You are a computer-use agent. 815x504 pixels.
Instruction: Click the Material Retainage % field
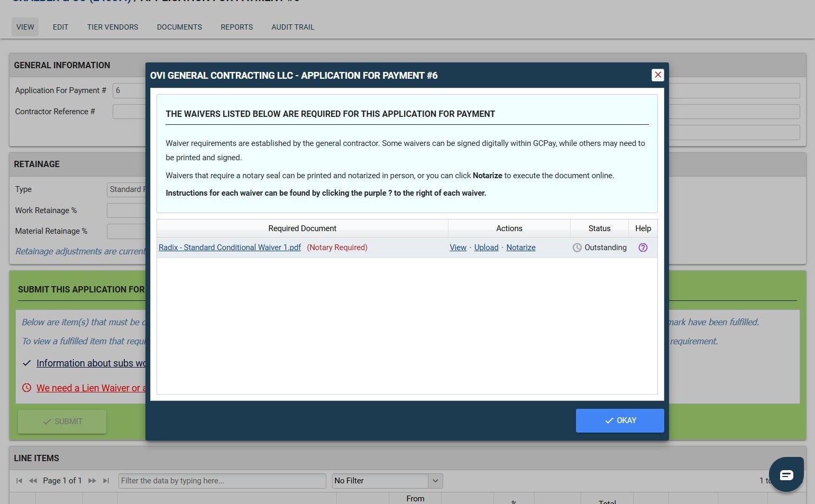[126, 231]
